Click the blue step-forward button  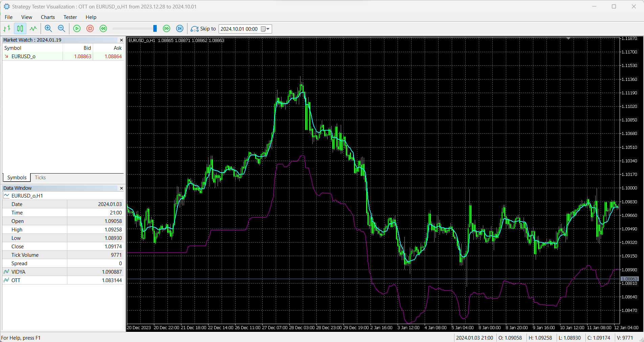click(x=180, y=29)
